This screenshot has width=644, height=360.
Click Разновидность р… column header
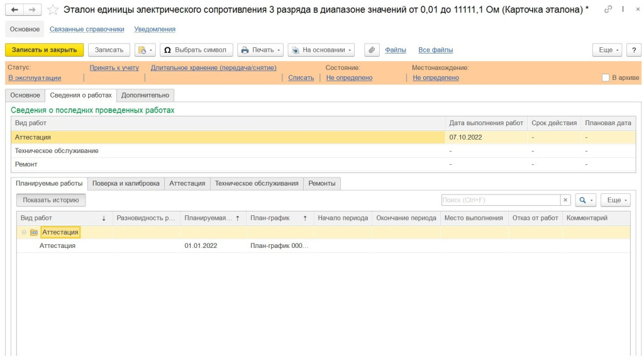146,218
